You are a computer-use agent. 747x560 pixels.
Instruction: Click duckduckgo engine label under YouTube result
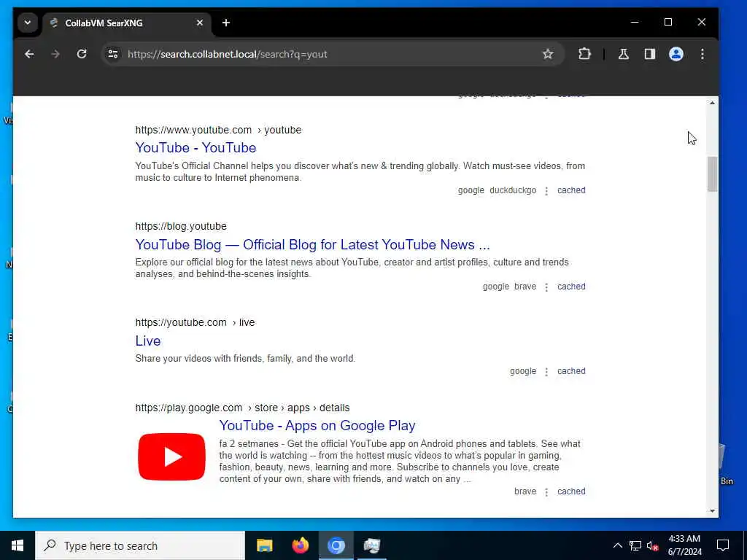[x=513, y=190]
